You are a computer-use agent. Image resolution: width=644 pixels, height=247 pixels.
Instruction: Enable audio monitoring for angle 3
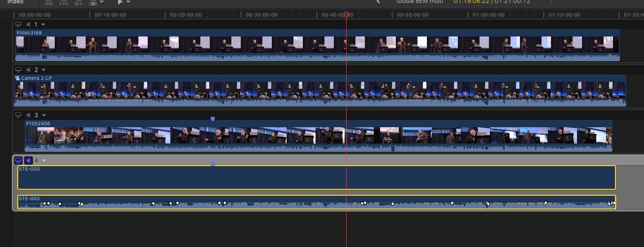(x=29, y=115)
